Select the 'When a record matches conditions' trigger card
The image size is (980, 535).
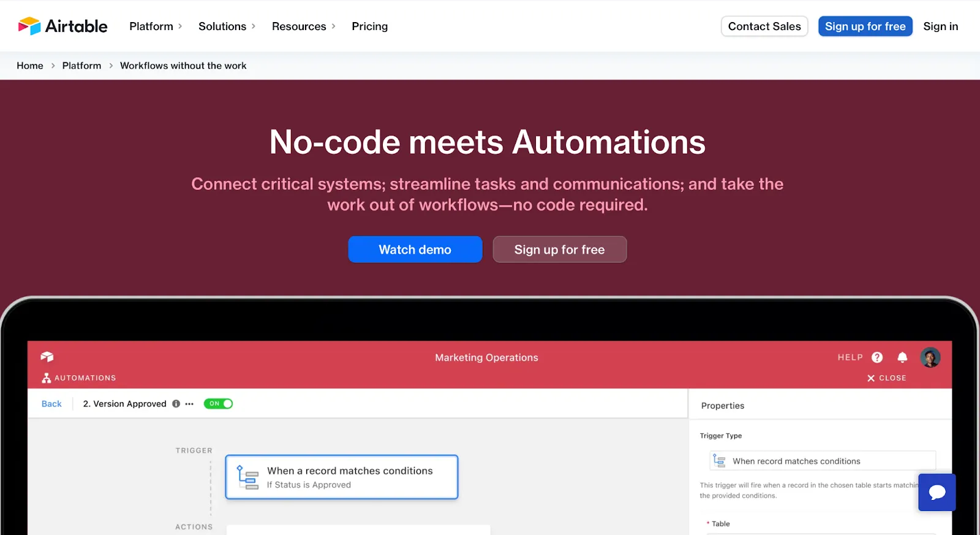[x=342, y=477]
